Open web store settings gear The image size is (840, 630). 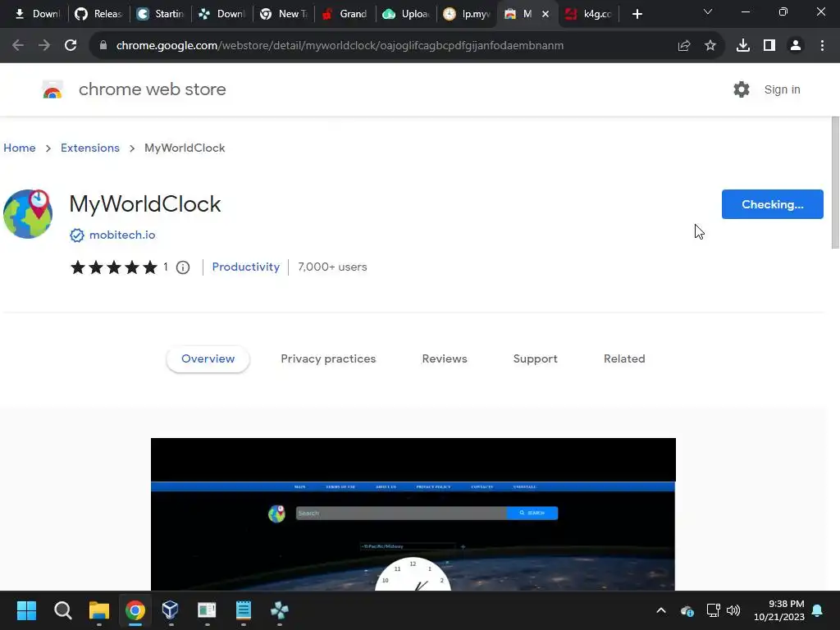(x=742, y=89)
